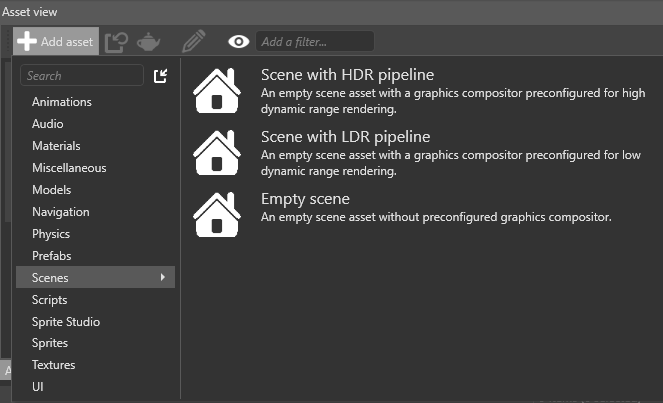Focus the Add a filter input field

314,41
